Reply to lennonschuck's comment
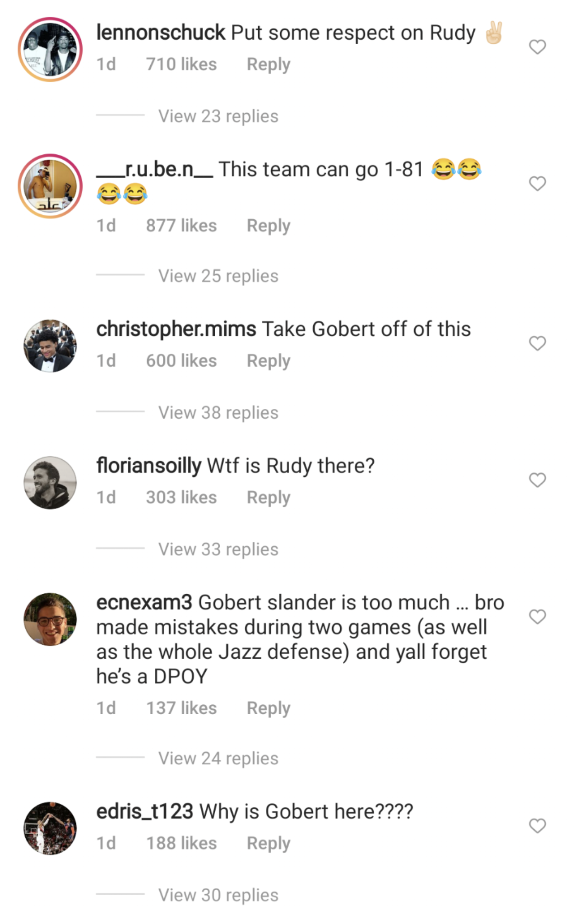The width and height of the screenshot is (579, 924). [x=268, y=65]
